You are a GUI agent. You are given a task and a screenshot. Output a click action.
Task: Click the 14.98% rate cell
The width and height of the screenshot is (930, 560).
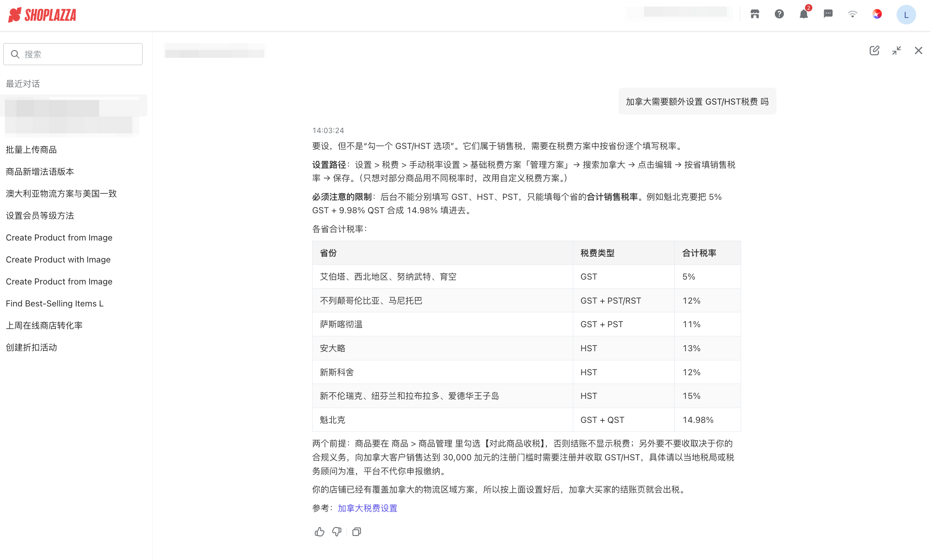tap(708, 420)
